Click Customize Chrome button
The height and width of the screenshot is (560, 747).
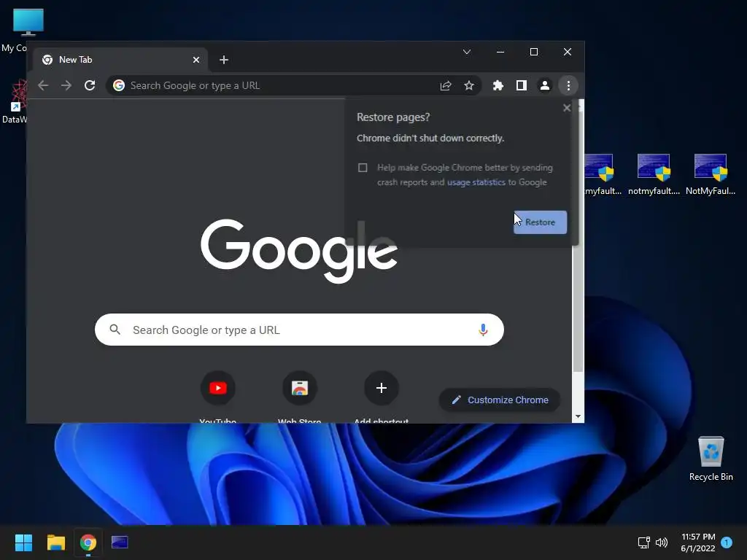click(499, 400)
